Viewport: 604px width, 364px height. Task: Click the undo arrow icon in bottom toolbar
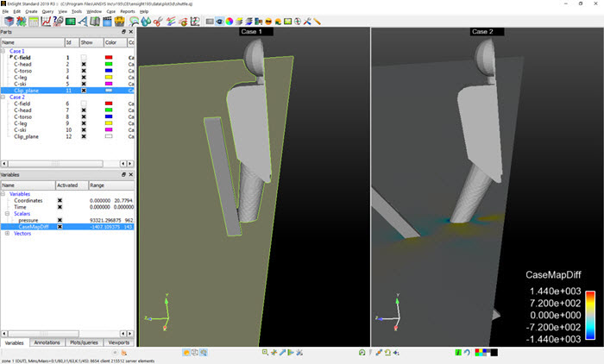467,353
